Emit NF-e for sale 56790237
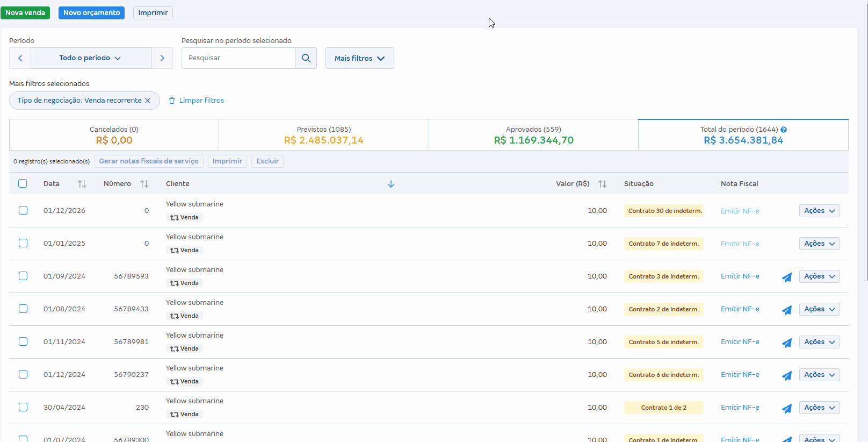The height and width of the screenshot is (442, 868). click(x=740, y=375)
